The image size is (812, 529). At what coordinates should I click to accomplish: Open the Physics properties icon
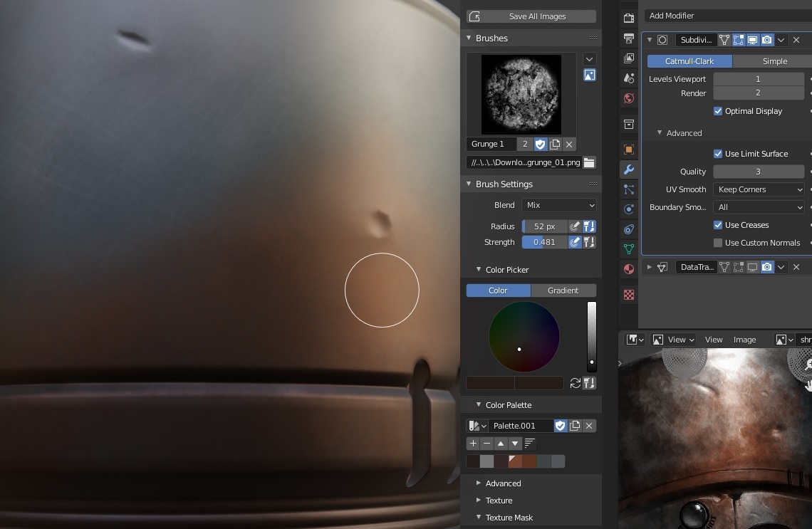pos(629,209)
